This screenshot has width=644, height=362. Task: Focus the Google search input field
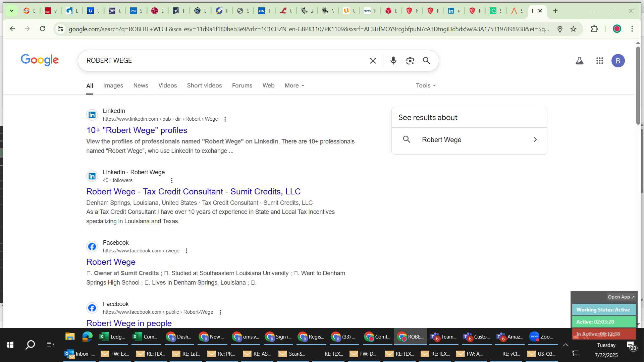pos(225,61)
